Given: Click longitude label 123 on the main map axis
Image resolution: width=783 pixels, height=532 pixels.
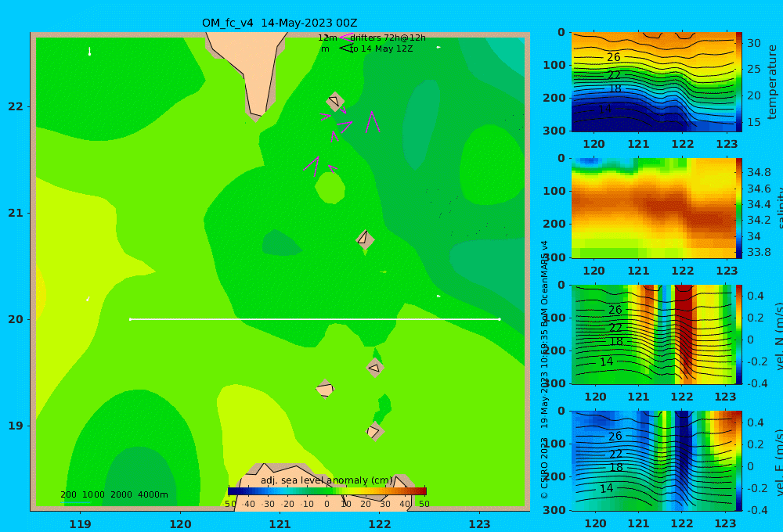Looking at the screenshot, I should coord(480,524).
